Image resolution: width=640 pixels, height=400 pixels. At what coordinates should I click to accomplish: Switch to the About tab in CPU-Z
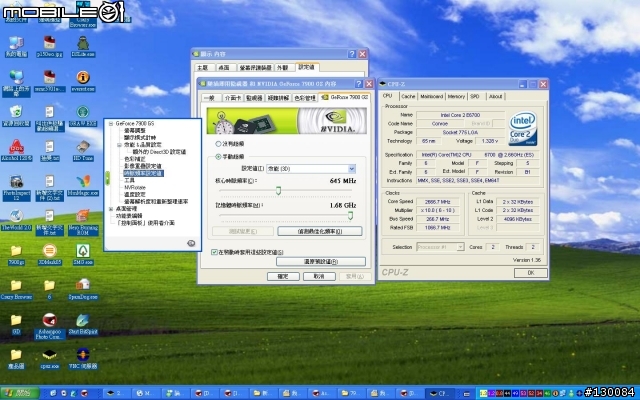tap(496, 96)
